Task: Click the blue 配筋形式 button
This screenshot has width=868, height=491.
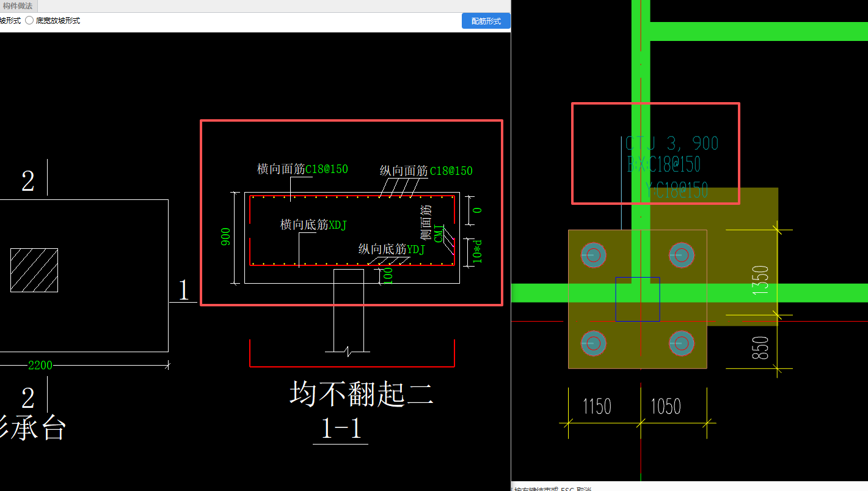Action: click(x=485, y=20)
